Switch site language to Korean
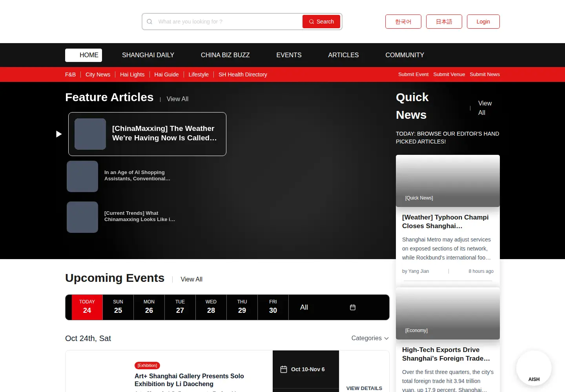Screen dimensions: 565x392 click(x=403, y=22)
